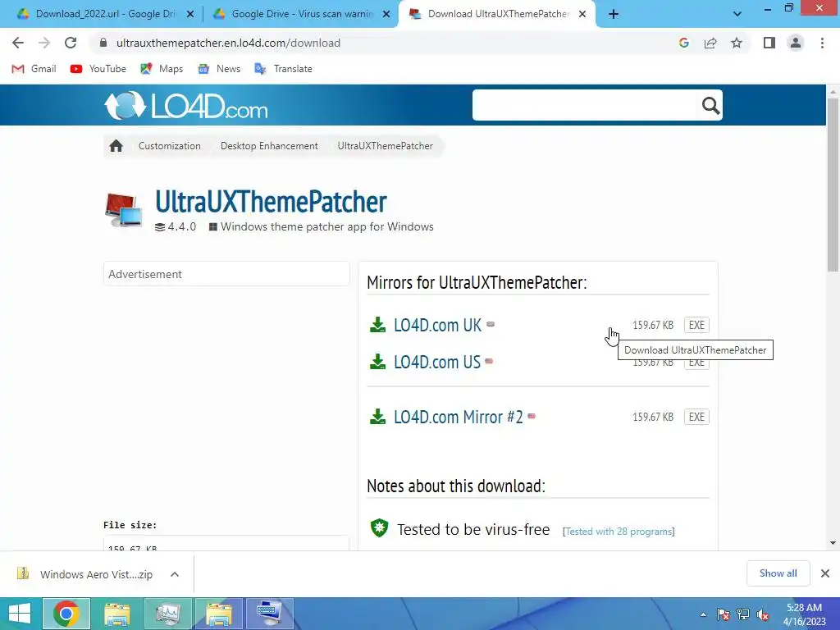840x630 pixels.
Task: Open the browser side panel
Action: (x=769, y=43)
